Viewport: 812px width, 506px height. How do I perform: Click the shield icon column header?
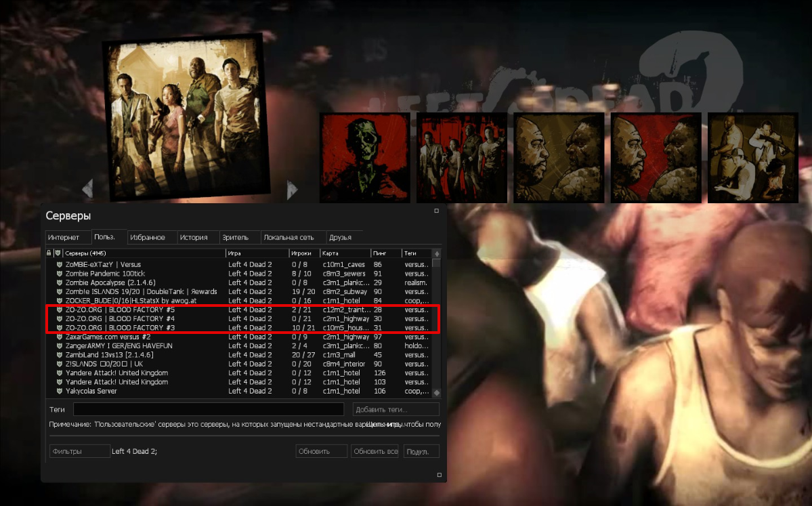(x=58, y=253)
